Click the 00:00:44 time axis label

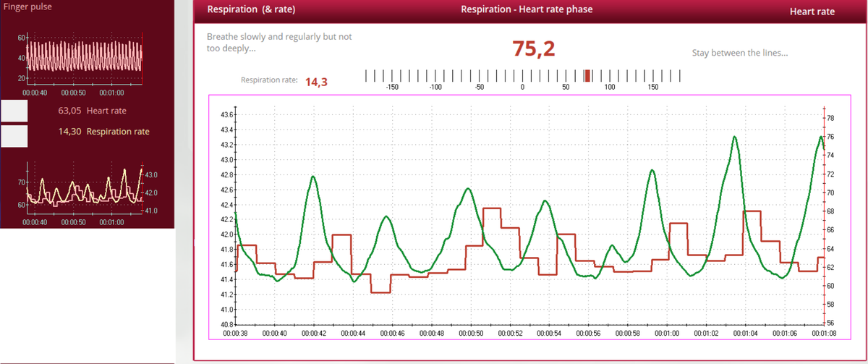(354, 334)
